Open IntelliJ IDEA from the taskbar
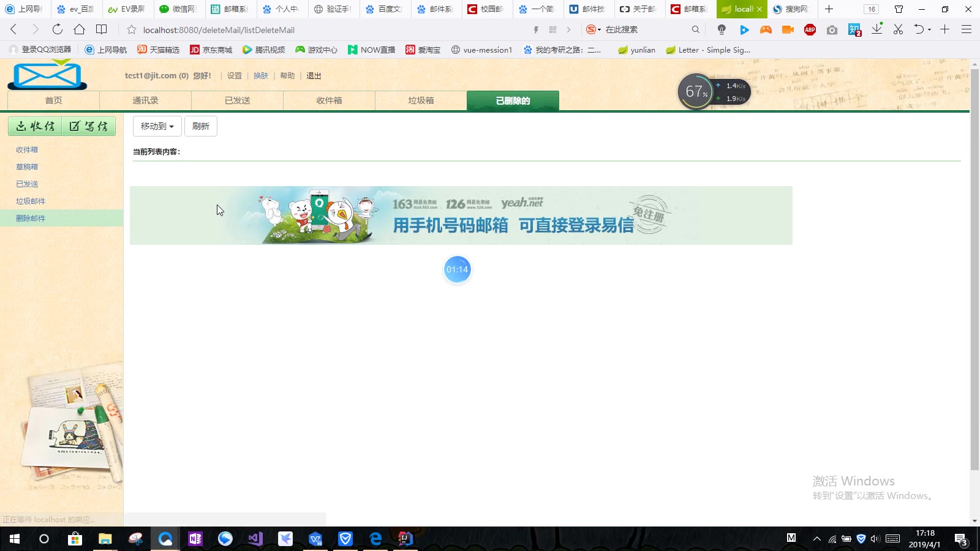980x551 pixels. coord(405,539)
